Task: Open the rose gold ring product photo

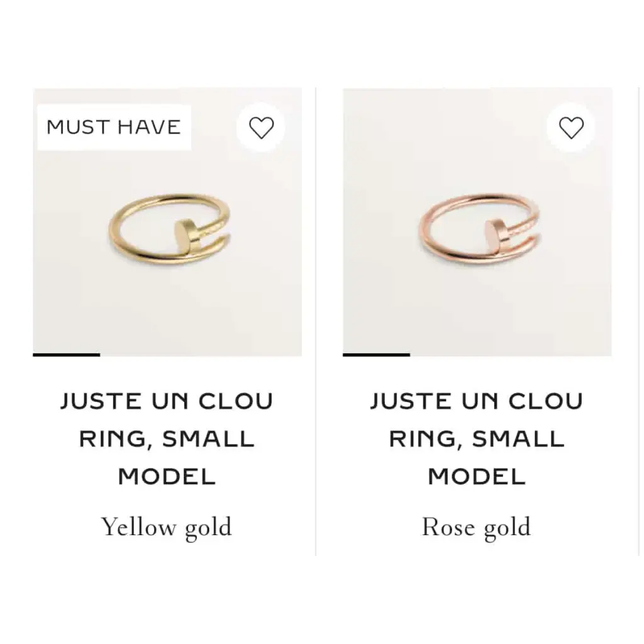Action: coord(477,222)
